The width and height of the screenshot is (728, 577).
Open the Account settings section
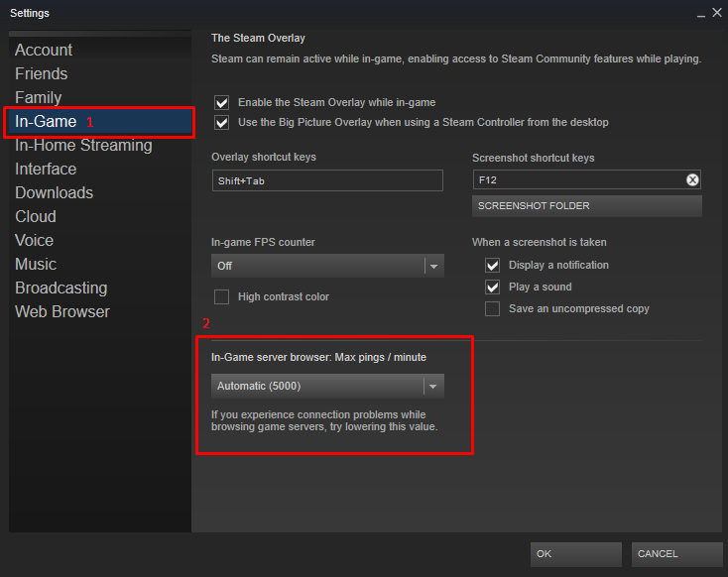(44, 51)
